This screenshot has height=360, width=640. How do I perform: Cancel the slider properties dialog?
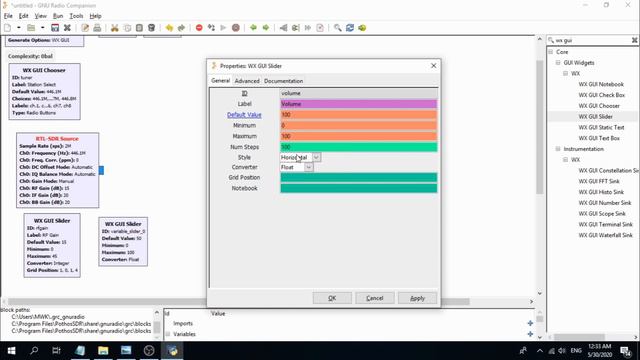[375, 298]
